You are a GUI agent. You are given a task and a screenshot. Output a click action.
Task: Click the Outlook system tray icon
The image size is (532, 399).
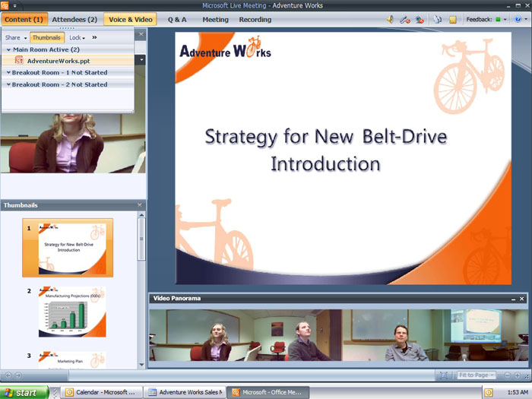coord(488,393)
